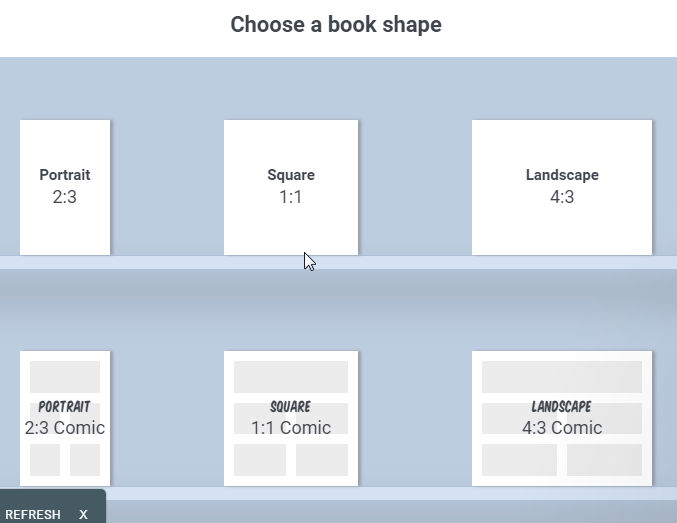Dismiss the refresh bar with X

pos(83,515)
